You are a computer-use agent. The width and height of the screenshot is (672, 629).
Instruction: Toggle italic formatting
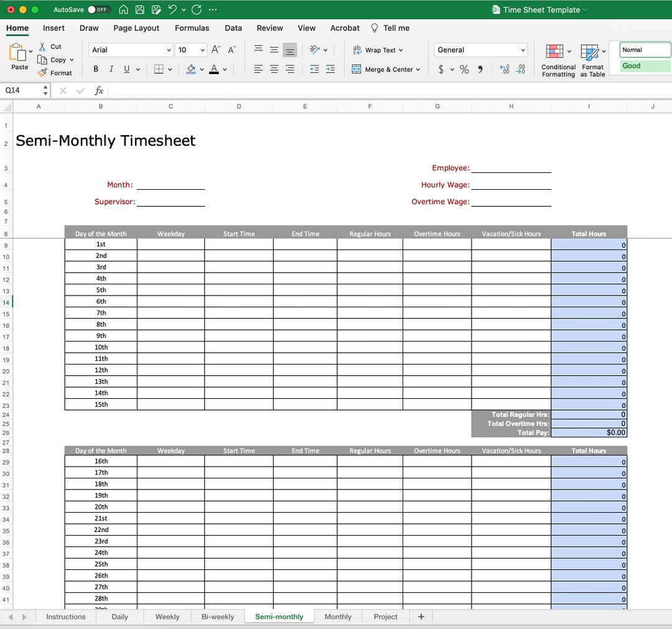111,69
